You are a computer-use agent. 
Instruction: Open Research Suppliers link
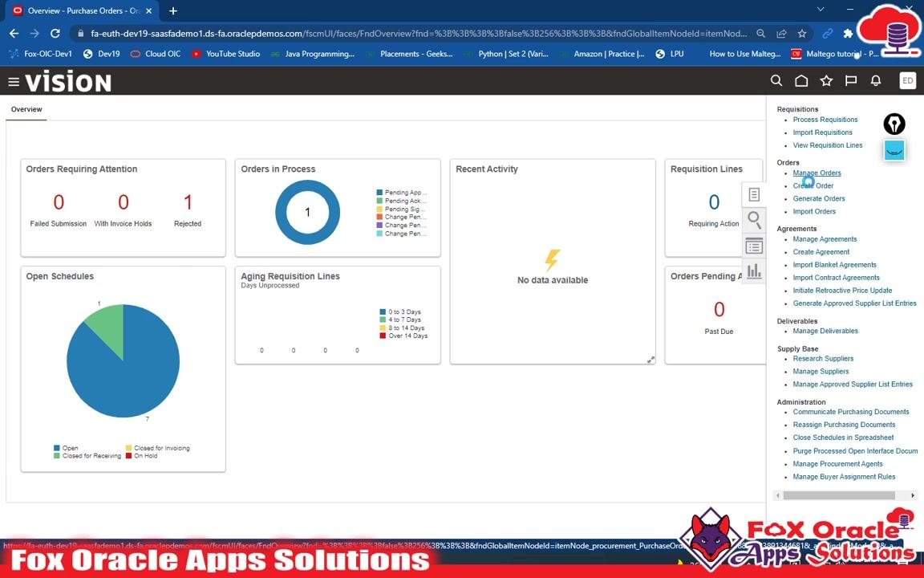(823, 359)
